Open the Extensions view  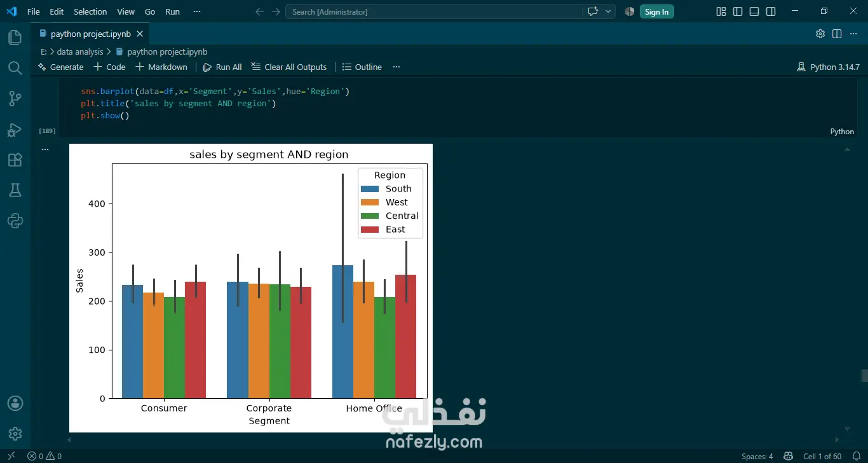pyautogui.click(x=15, y=160)
